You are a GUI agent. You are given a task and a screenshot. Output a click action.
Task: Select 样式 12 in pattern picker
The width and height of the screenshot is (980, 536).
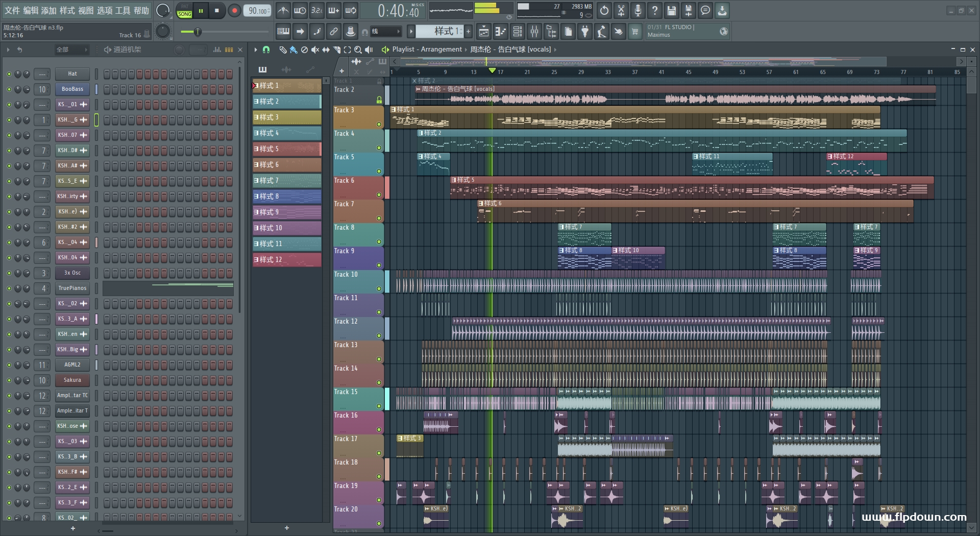coord(287,260)
